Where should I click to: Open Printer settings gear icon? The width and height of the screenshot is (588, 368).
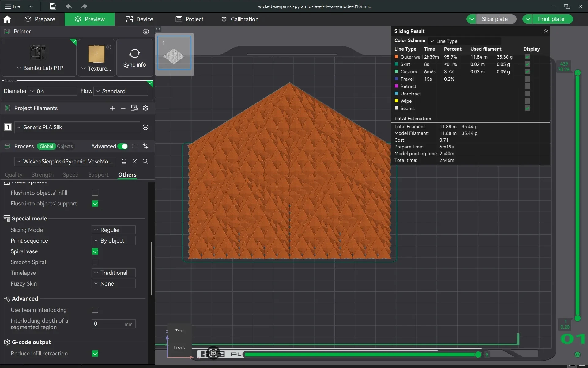pos(146,32)
